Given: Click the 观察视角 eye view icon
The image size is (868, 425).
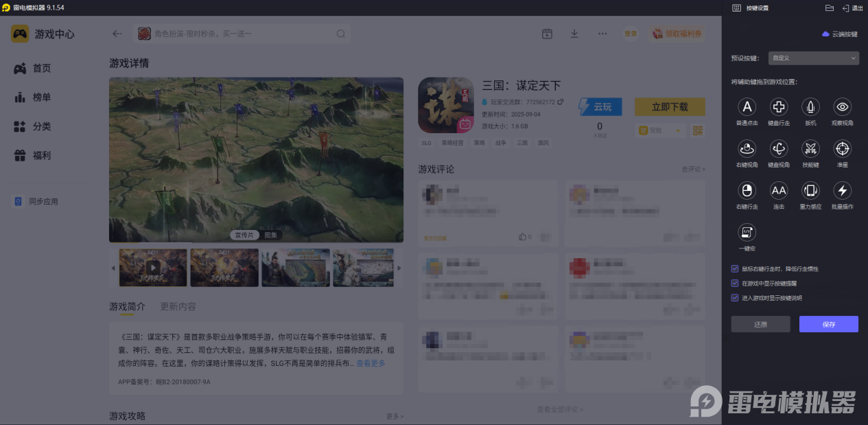Looking at the screenshot, I should tap(843, 106).
